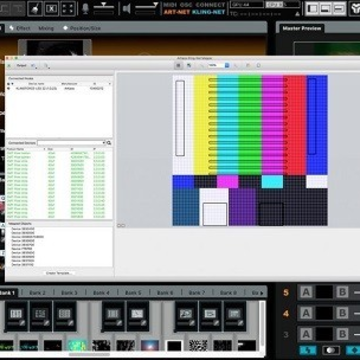Open the Bank 3 tab
360x360 pixels.
coord(69,293)
